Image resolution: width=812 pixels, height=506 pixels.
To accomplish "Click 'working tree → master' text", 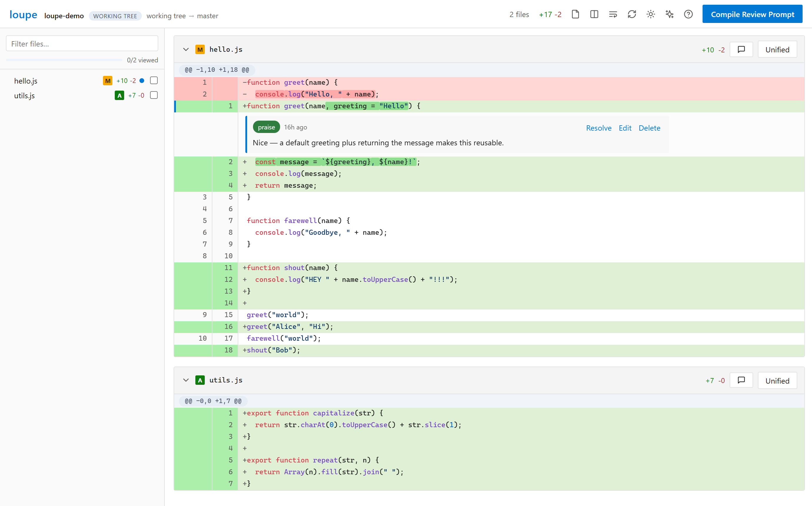I will tap(182, 16).
